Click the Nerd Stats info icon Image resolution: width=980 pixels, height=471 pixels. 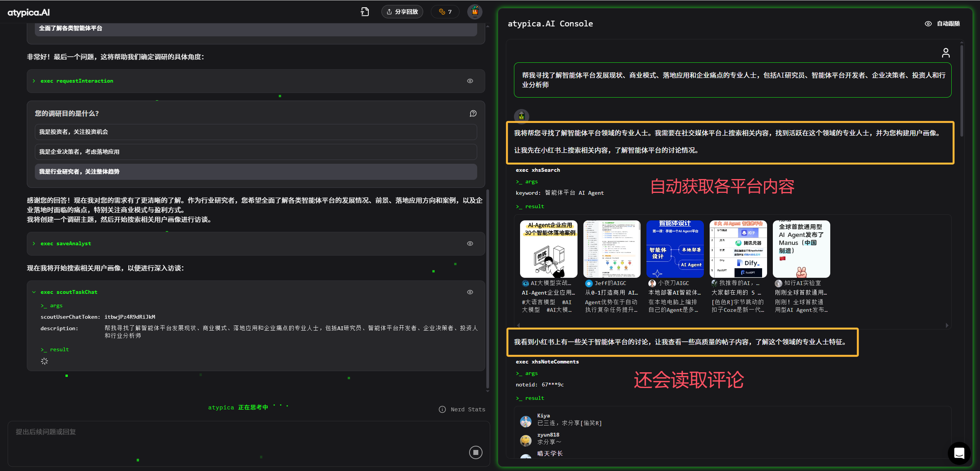click(x=442, y=409)
